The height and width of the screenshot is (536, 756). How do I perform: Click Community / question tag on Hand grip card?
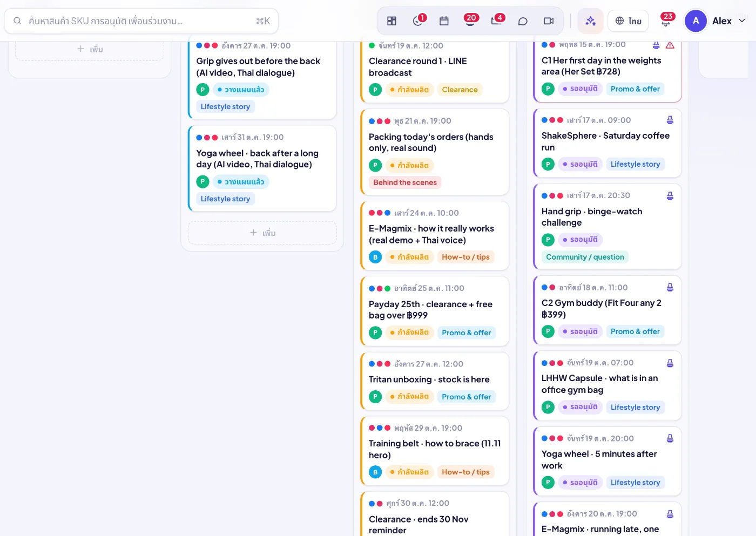tap(585, 257)
